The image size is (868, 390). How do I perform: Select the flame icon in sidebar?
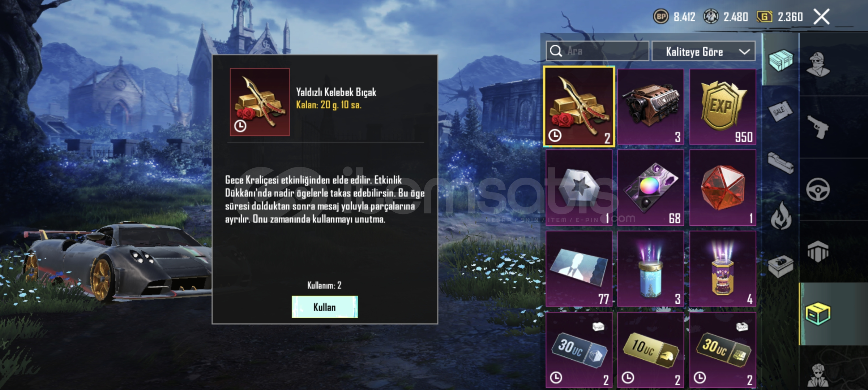coord(781,216)
